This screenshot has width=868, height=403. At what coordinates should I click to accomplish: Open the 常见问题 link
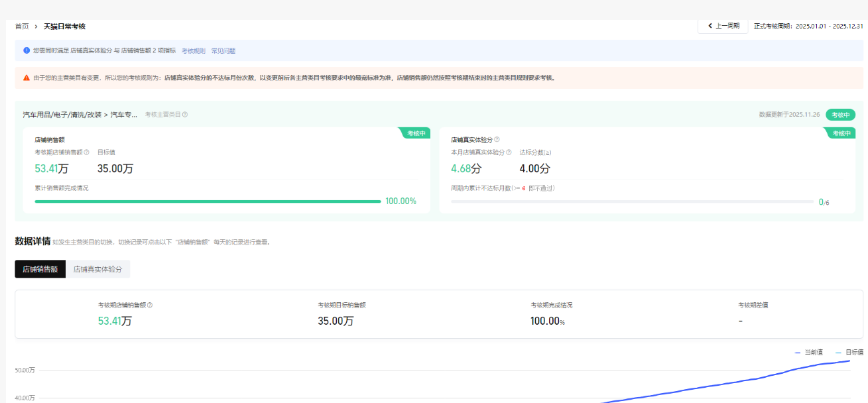[x=223, y=51]
